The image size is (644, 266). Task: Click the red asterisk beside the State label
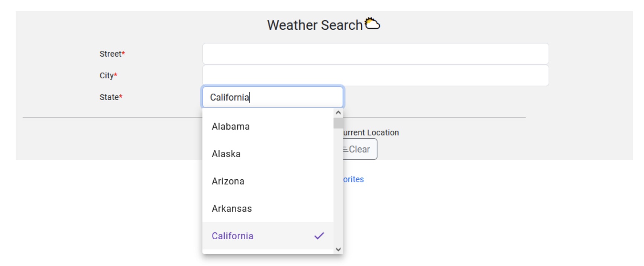[121, 97]
